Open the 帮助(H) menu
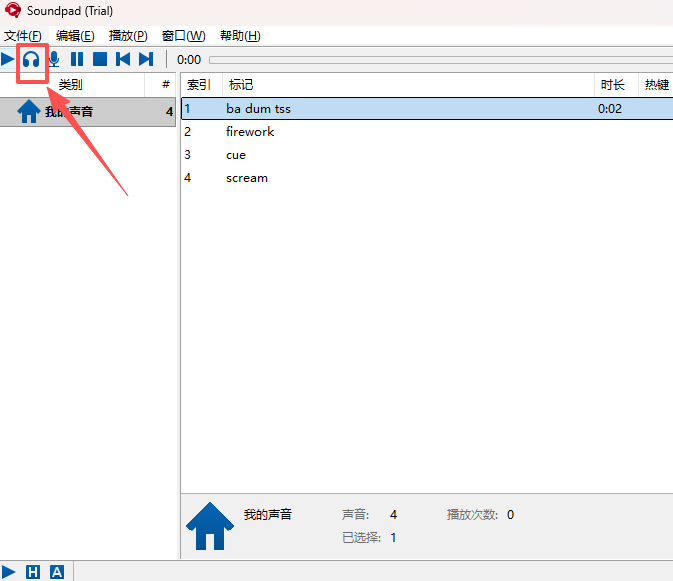This screenshot has height=581, width=673. point(239,36)
